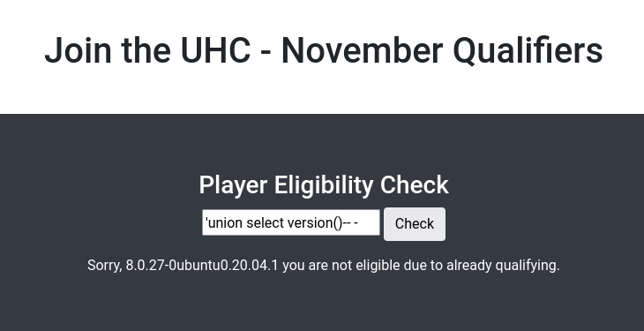Screen dimensions: 644x331
Task: Click the word 'Join' in the title
Action: [78, 50]
